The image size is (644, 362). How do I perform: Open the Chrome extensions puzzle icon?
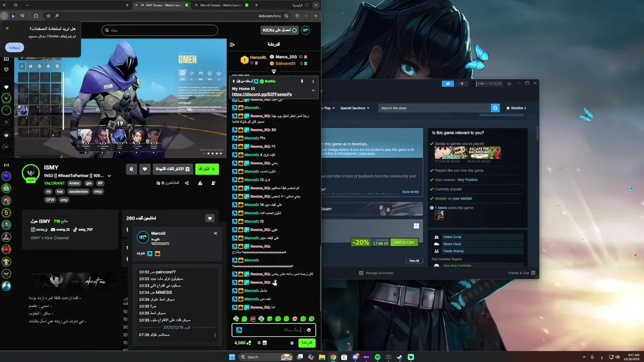coord(36,16)
